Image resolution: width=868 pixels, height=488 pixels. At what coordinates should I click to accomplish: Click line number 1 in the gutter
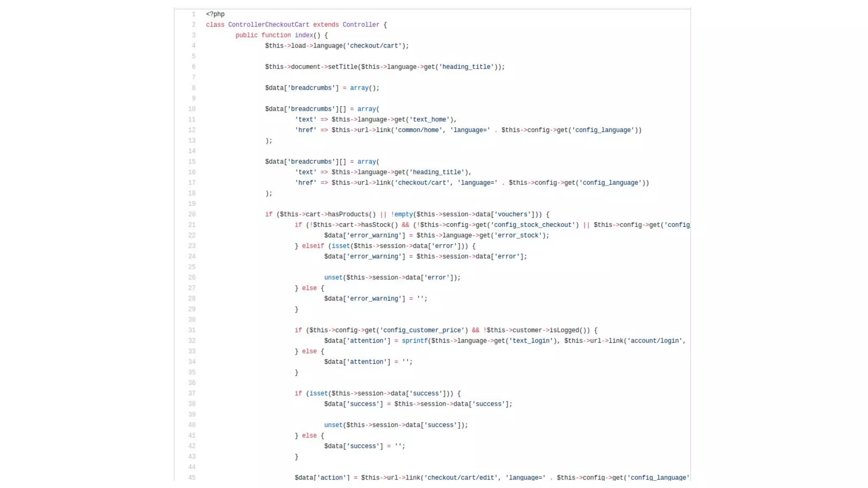(193, 14)
